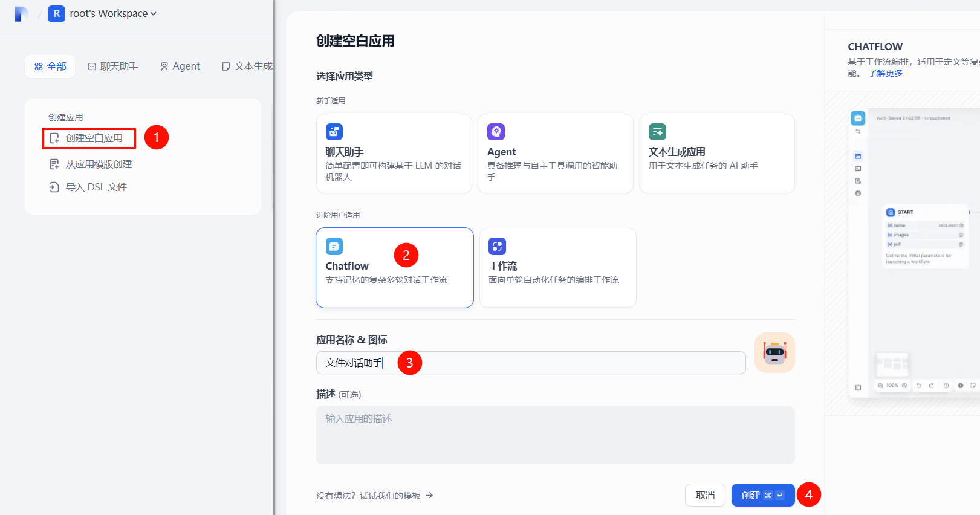980x515 pixels.
Task: Click the blue 聊天助手 card icon
Action: (334, 132)
